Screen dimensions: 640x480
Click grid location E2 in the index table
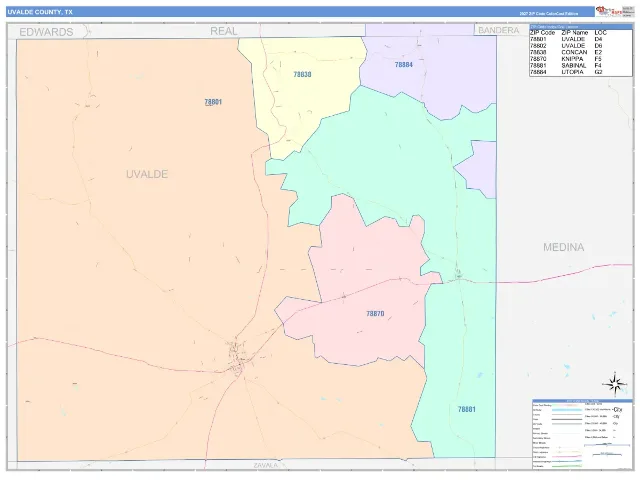[x=598, y=52]
